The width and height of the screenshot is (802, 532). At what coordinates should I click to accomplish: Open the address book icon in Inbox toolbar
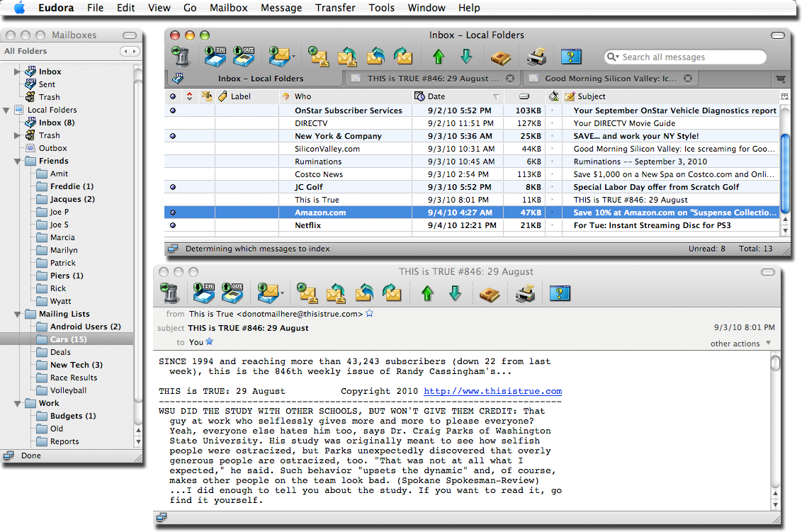pyautogui.click(x=501, y=57)
